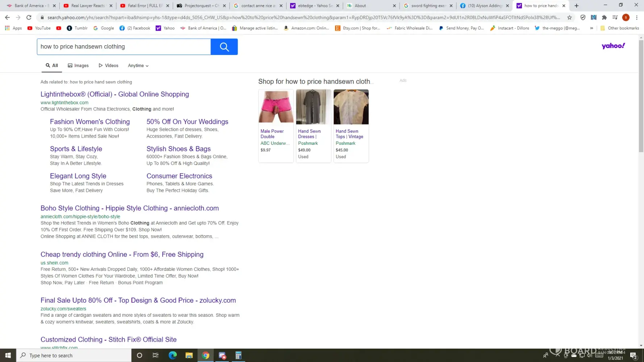The height and width of the screenshot is (362, 644).
Task: Switch to the Images results tab
Action: pos(78,66)
